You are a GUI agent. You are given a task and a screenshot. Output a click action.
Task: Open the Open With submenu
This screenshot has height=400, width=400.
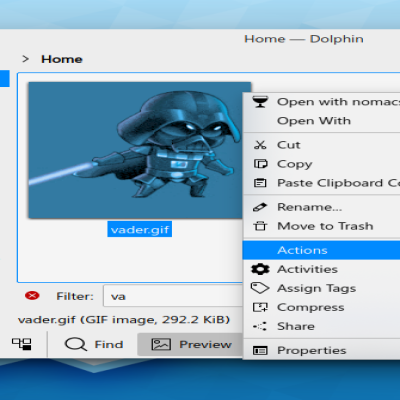322,121
